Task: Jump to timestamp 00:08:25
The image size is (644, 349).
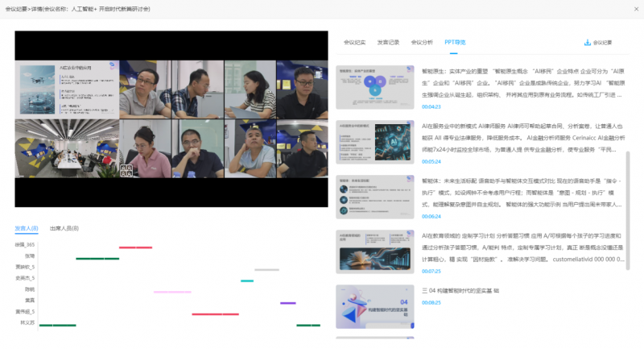Action: point(431,302)
